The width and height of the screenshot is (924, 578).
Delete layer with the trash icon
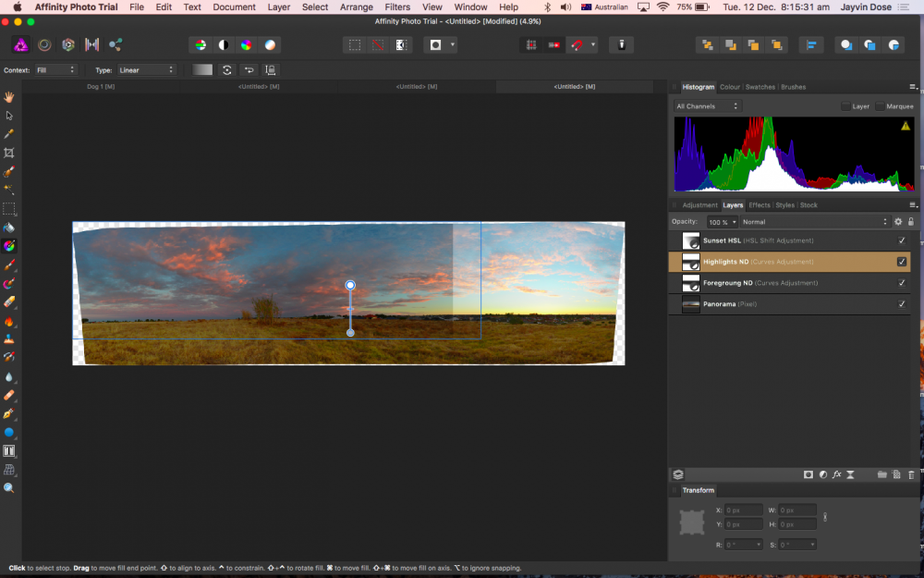[x=911, y=474]
